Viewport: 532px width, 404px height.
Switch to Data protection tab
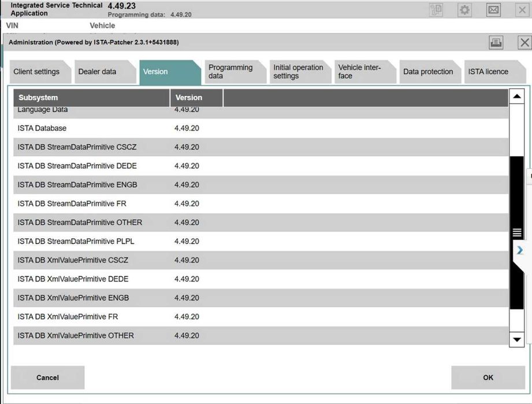pyautogui.click(x=430, y=72)
